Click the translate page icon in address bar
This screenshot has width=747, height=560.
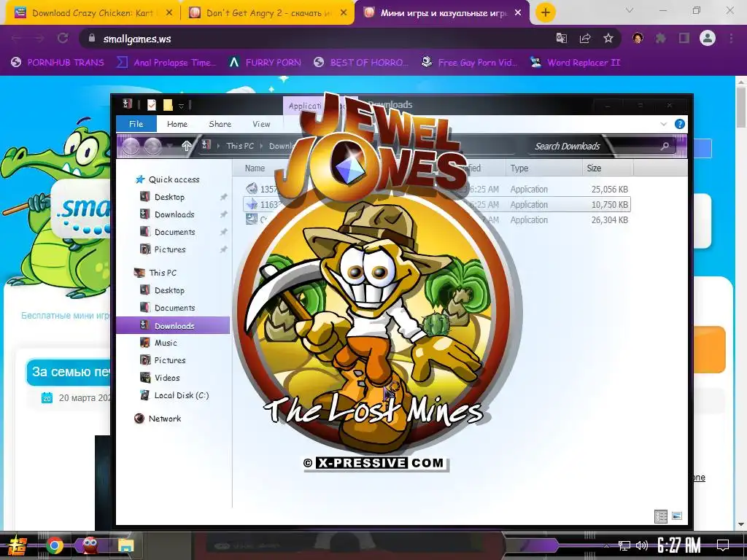562,39
